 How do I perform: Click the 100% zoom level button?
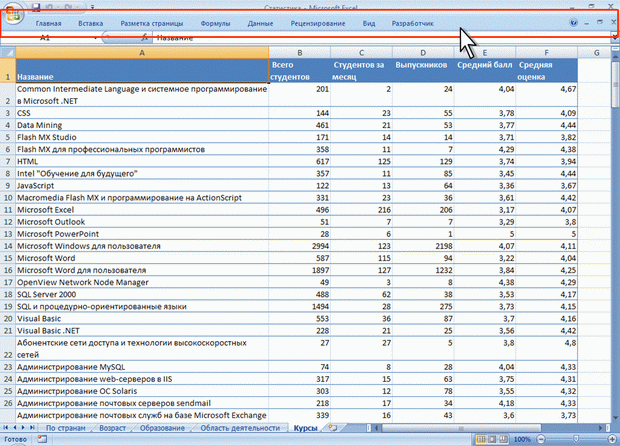point(522,439)
